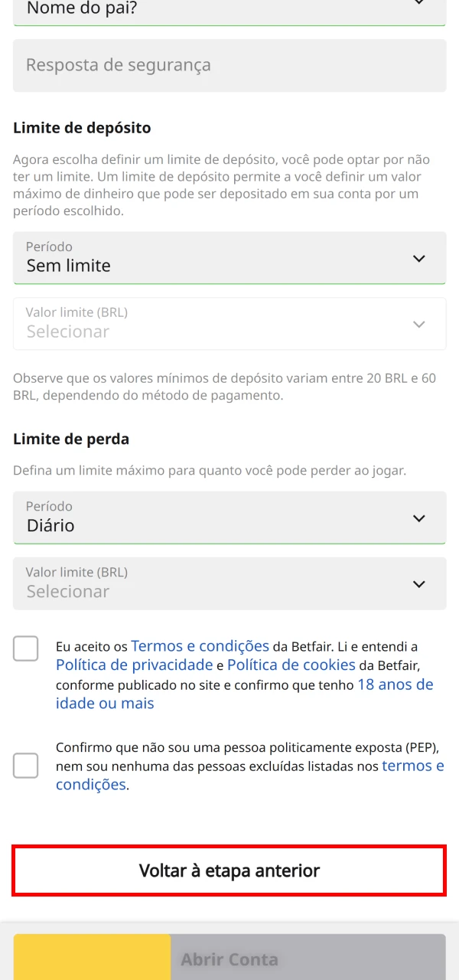This screenshot has width=459, height=980.
Task: Open the "Diário" loss limit period dropdown
Action: [x=229, y=518]
